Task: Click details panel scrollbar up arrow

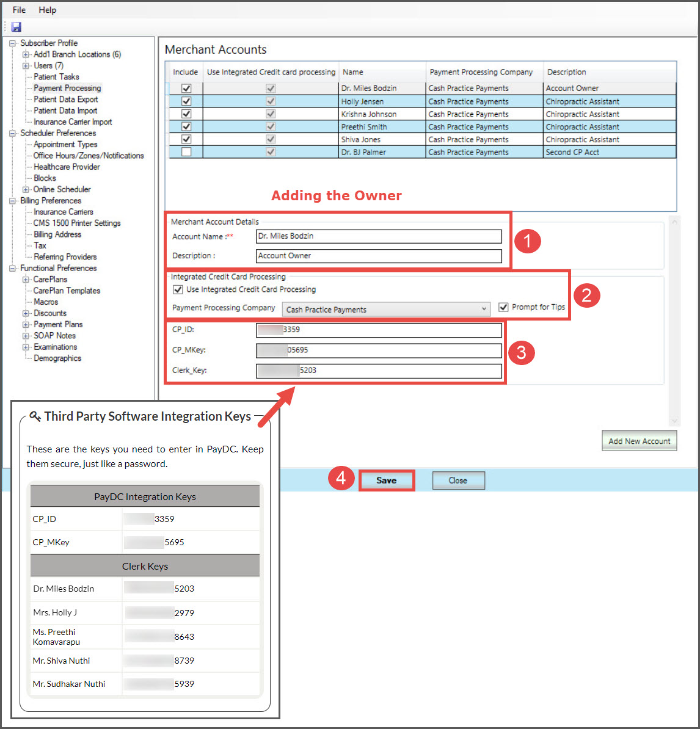Action: click(x=674, y=222)
